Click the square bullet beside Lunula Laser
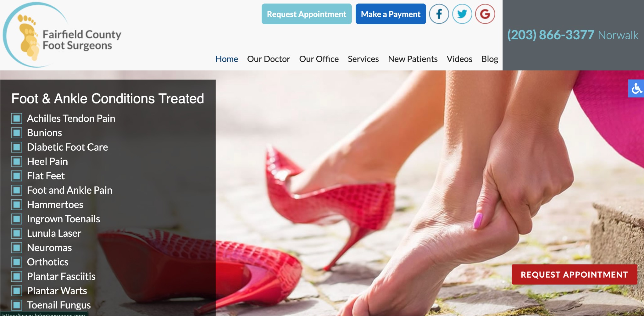 (x=17, y=233)
